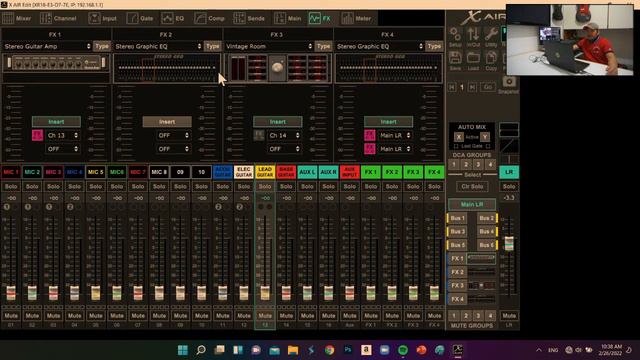Mute the FX 1 return channel
The width and height of the screenshot is (640, 360).
click(371, 316)
